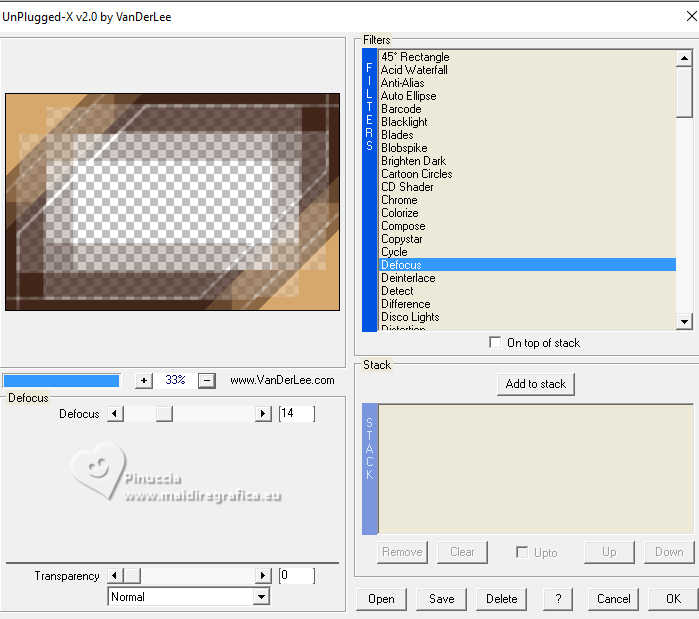This screenshot has height=619, width=699.
Task: Select Disco Lights filter
Action: (x=527, y=317)
